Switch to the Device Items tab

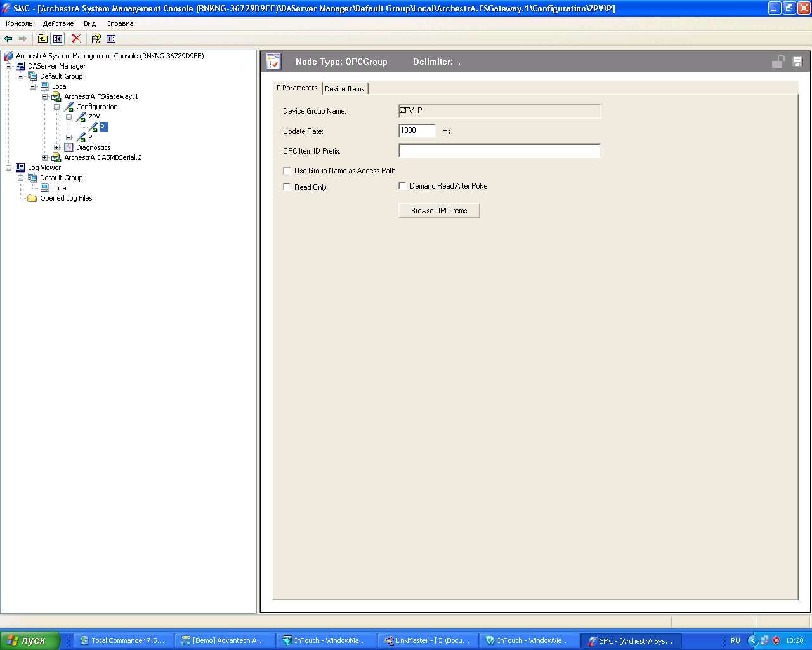(344, 89)
